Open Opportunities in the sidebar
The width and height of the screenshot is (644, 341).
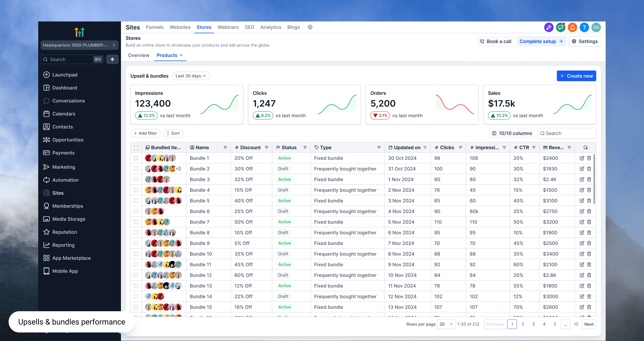(68, 140)
